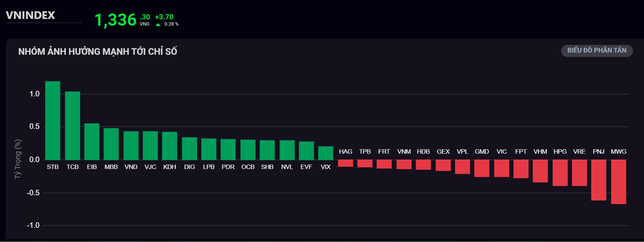
Task: Click the DIG ticker label
Action: point(189,167)
